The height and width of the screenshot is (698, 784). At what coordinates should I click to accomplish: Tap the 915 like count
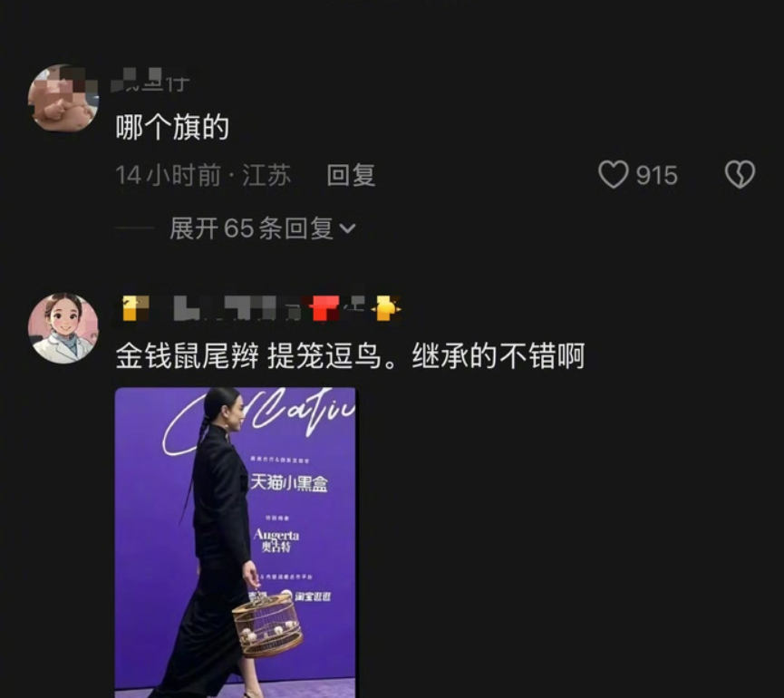(x=656, y=176)
